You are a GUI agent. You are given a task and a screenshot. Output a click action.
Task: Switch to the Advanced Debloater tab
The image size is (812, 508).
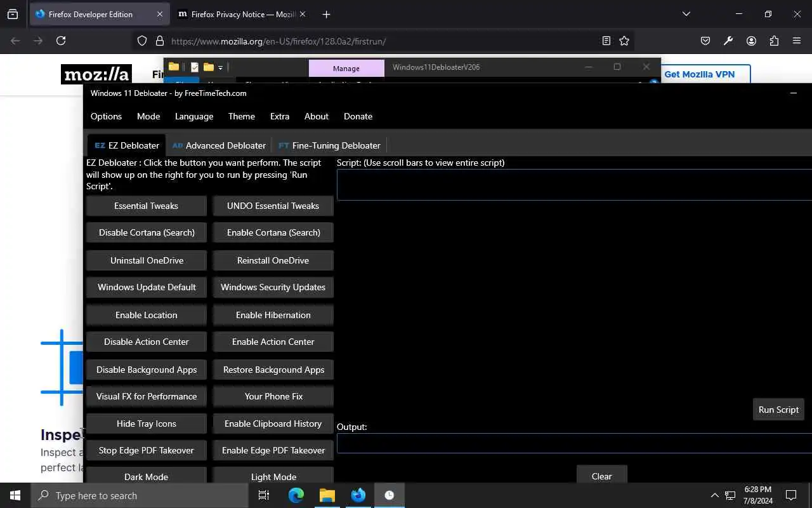pyautogui.click(x=219, y=145)
